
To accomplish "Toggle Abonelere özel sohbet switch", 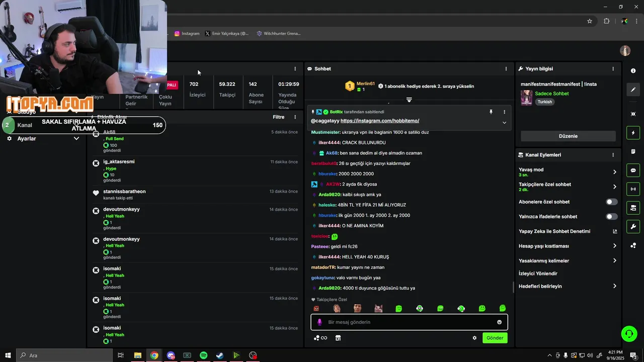I will (x=612, y=202).
